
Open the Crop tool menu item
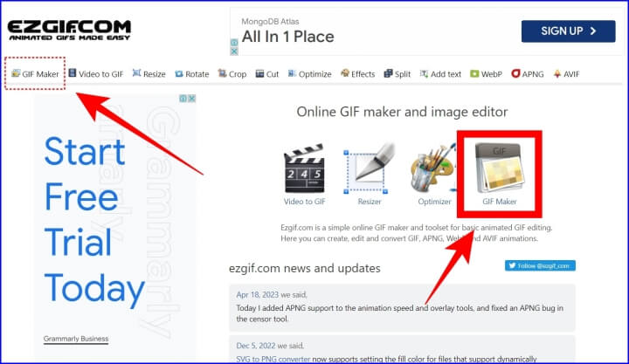(x=232, y=74)
